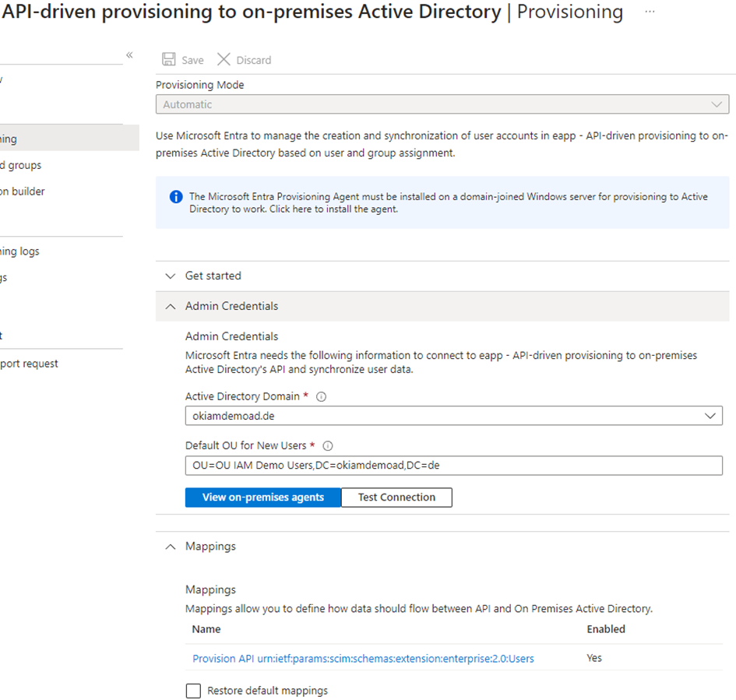Click the Default OU for New Users field

click(x=453, y=466)
